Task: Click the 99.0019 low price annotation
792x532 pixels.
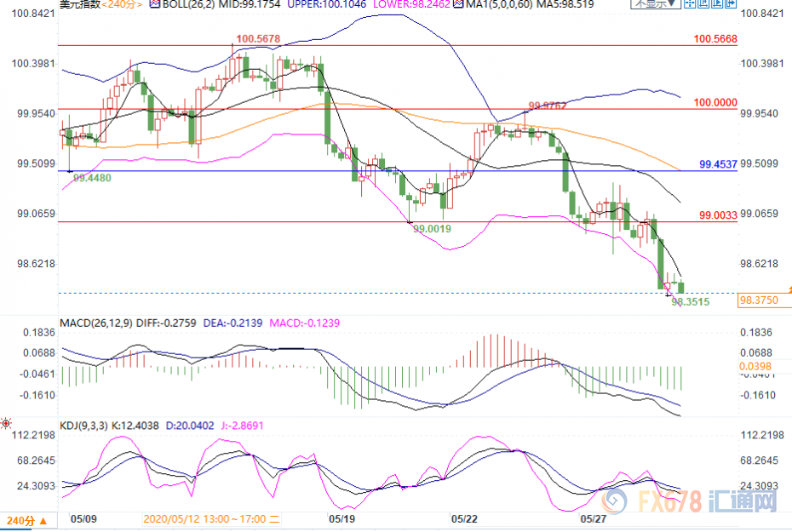Action: tap(431, 228)
